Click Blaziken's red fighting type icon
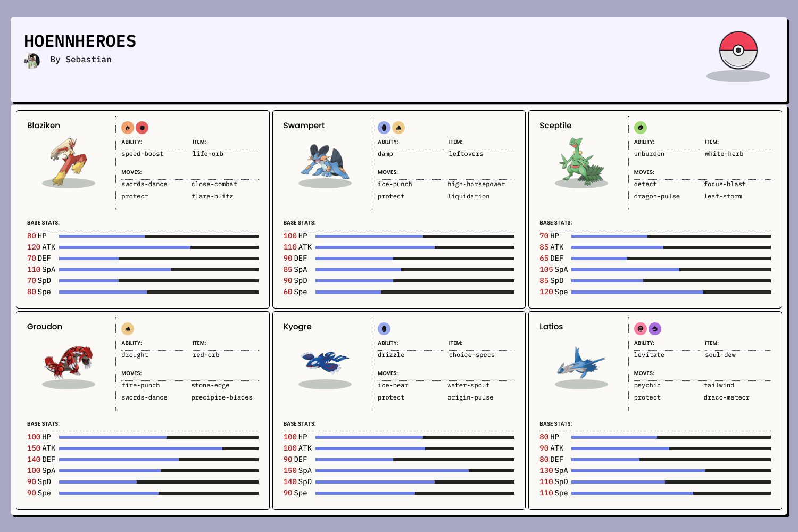Screen dimensions: 798x532 point(142,128)
